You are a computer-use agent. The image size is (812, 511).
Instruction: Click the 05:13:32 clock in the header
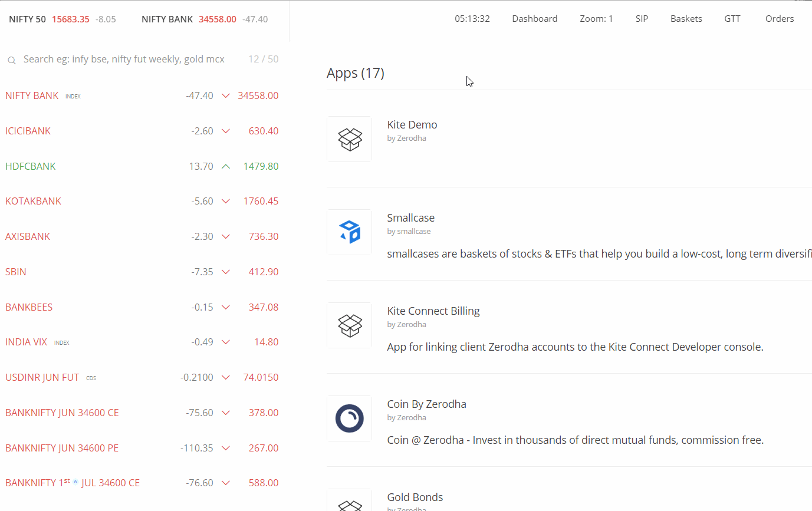tap(472, 19)
